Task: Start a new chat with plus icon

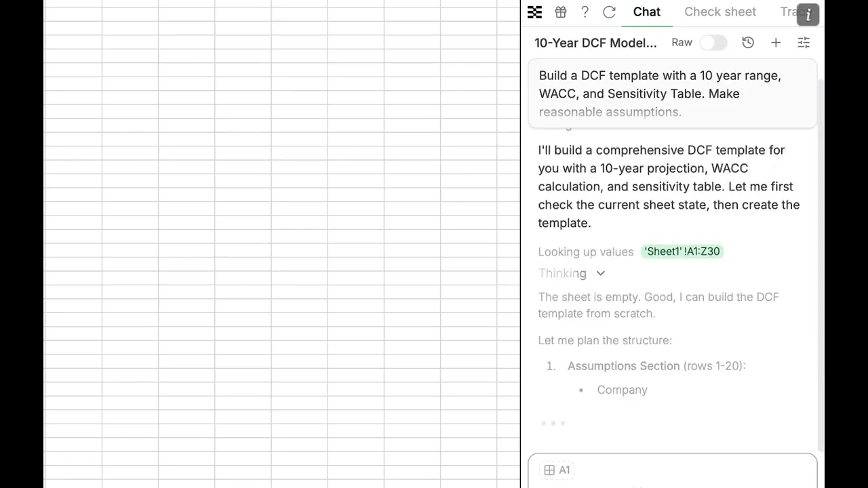Action: [776, 43]
